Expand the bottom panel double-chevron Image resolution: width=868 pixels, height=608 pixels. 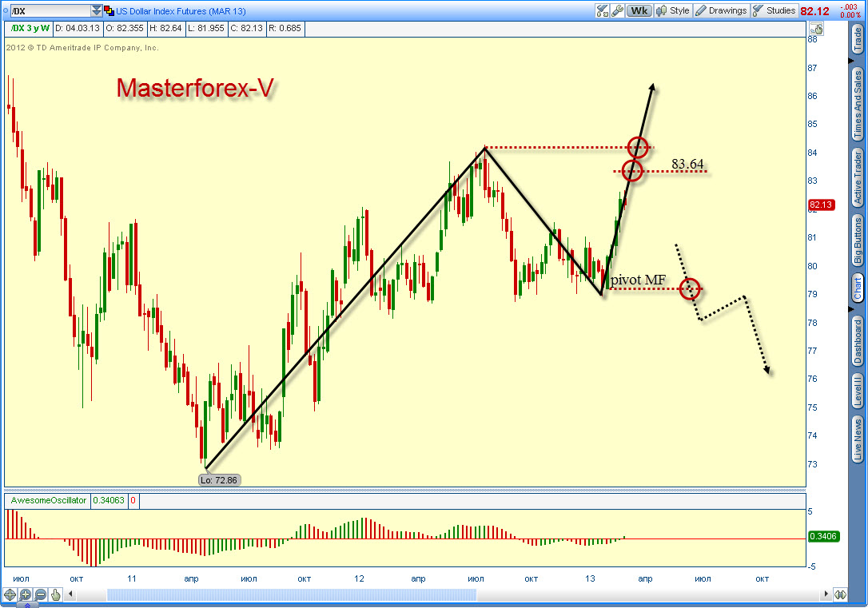pyautogui.click(x=27, y=606)
